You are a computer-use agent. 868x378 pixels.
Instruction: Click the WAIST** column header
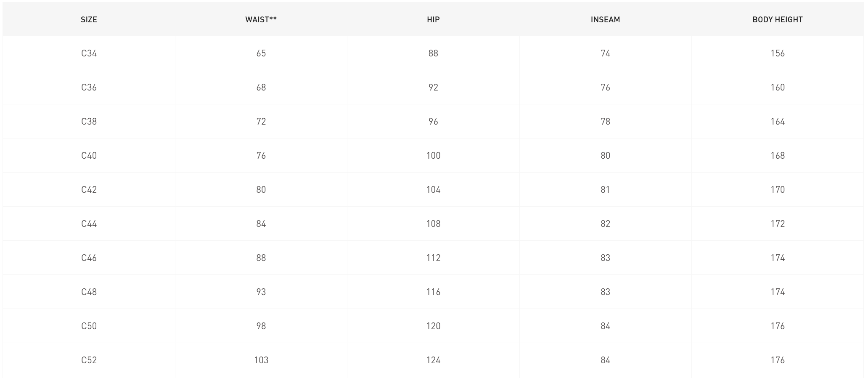pyautogui.click(x=261, y=19)
